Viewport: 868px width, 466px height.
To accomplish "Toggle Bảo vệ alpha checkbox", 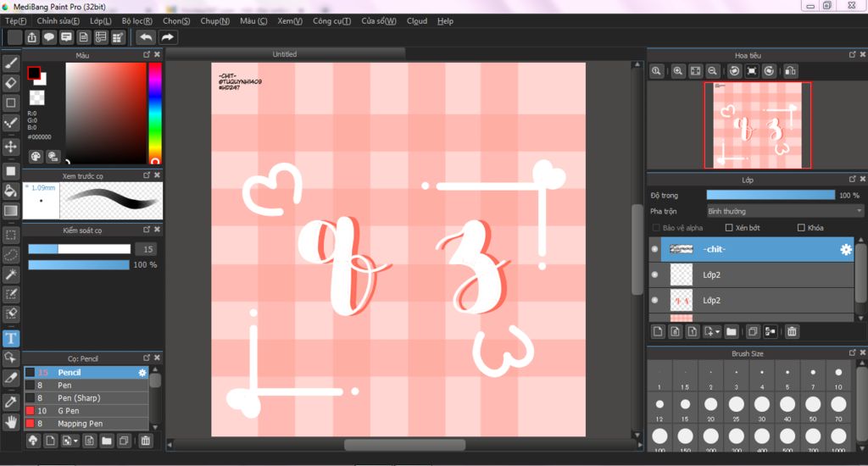I will pos(656,227).
